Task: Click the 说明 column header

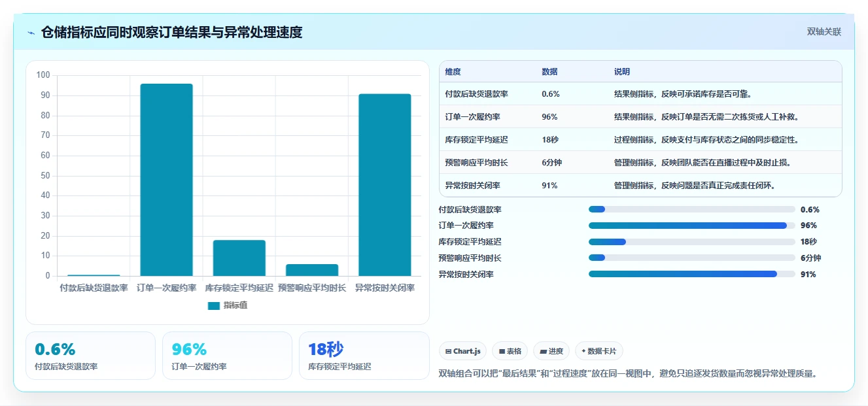Action: point(621,72)
